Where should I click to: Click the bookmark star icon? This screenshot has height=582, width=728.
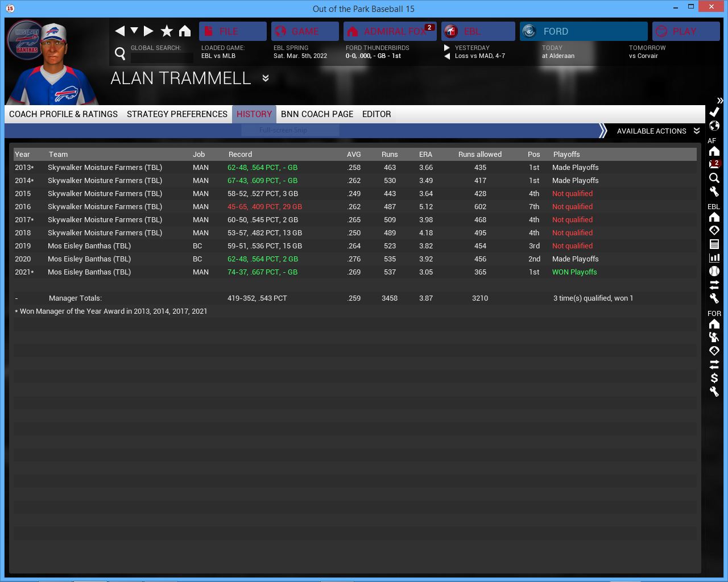click(x=167, y=31)
